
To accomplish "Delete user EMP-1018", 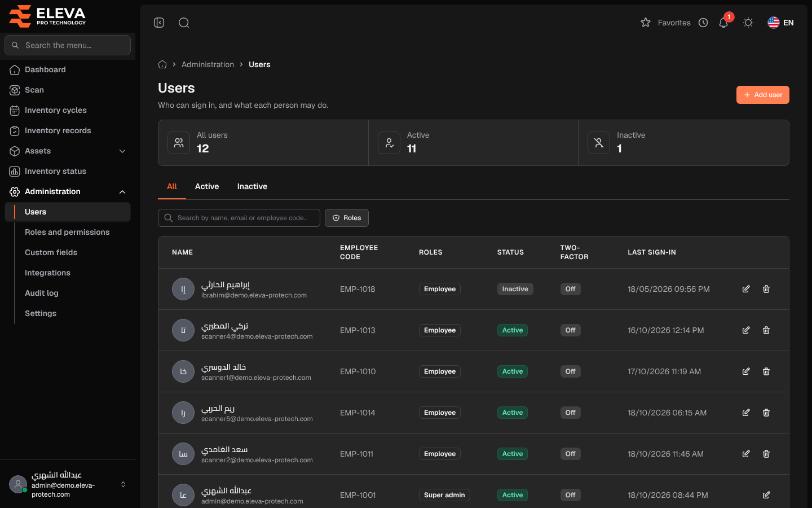I will tap(766, 289).
